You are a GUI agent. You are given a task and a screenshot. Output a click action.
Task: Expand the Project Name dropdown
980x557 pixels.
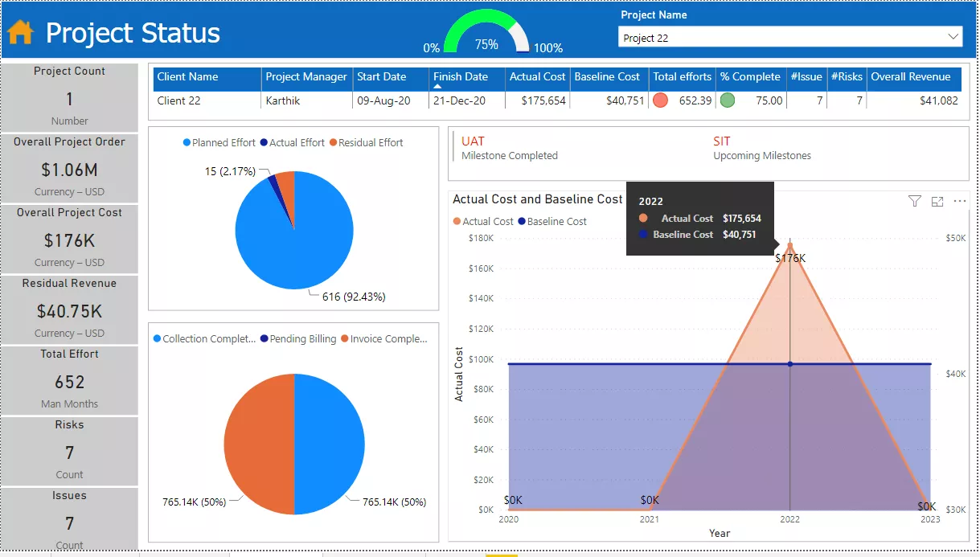point(790,37)
